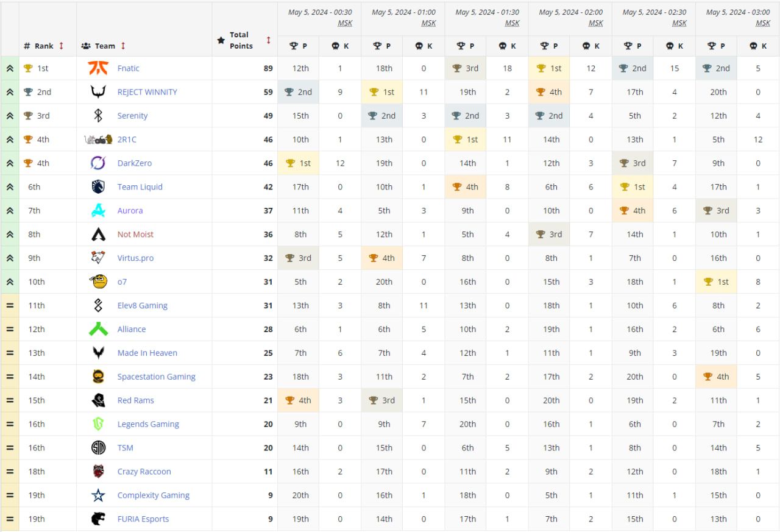Click the star icon beside Total Points
Screen dimensions: 780x532
coord(221,40)
